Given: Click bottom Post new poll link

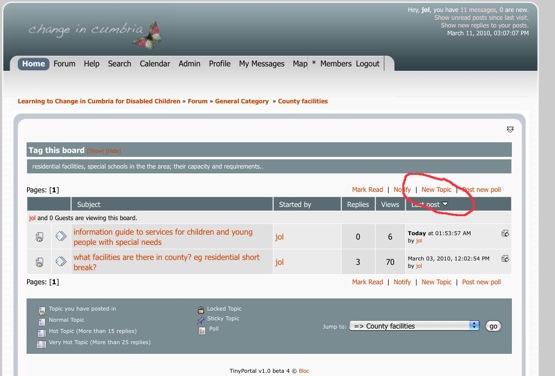Looking at the screenshot, I should (x=481, y=282).
